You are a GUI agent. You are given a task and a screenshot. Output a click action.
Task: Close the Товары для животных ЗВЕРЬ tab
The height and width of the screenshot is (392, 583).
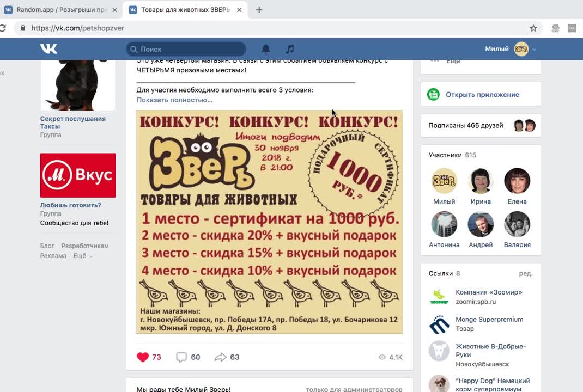[x=239, y=10]
